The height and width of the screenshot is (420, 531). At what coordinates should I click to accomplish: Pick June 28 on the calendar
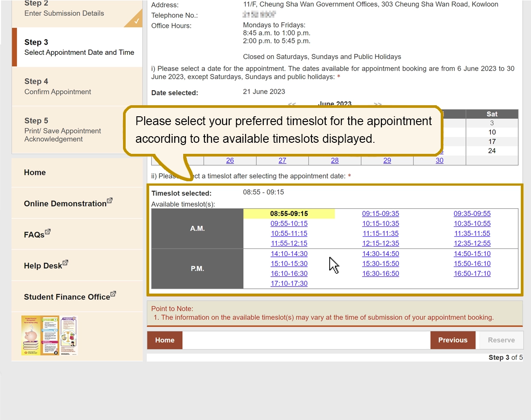(x=335, y=160)
